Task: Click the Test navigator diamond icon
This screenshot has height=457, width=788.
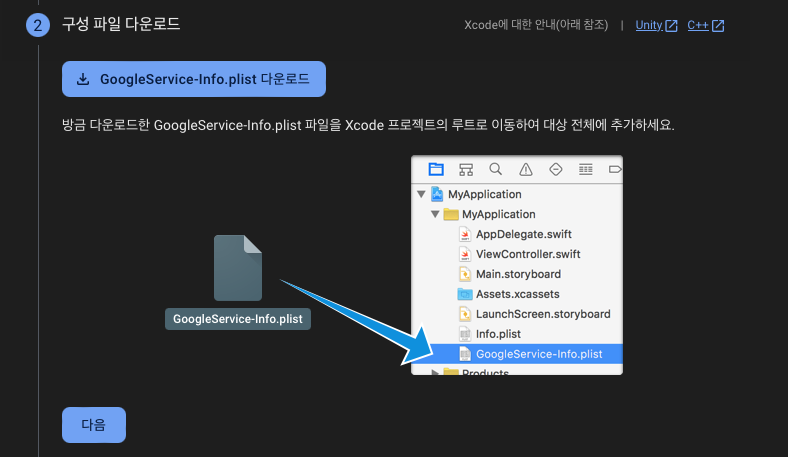Action: click(x=555, y=169)
